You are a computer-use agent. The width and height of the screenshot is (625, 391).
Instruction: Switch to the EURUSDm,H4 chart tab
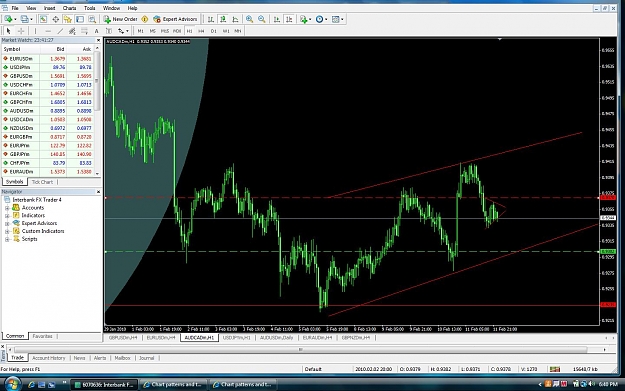(x=161, y=338)
